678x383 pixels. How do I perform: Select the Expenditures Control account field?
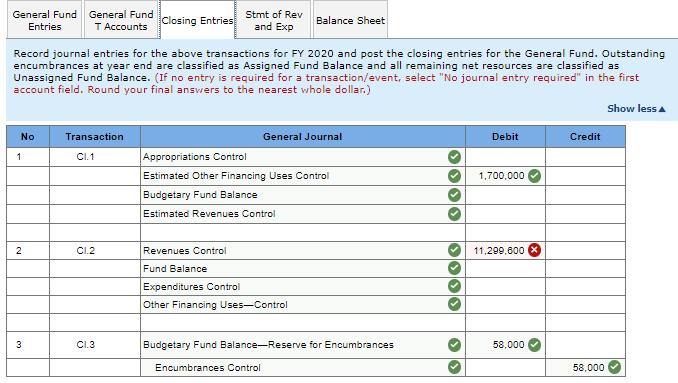point(303,287)
